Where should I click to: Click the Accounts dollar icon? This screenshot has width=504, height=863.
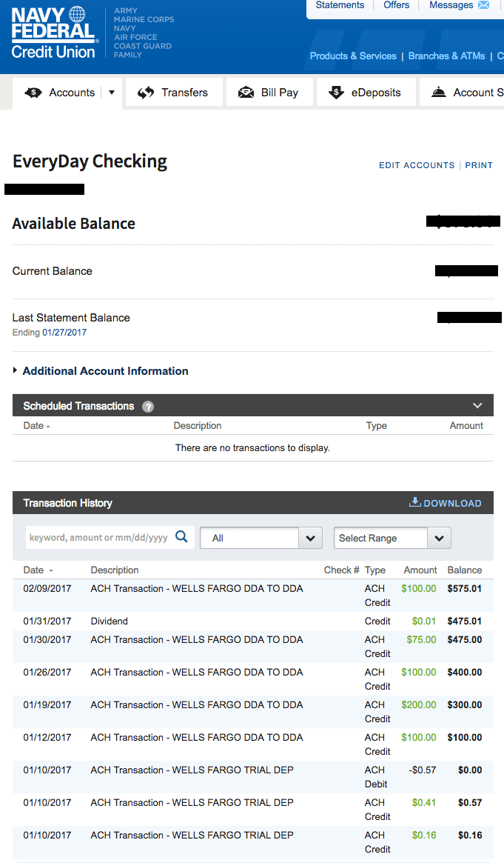[33, 92]
